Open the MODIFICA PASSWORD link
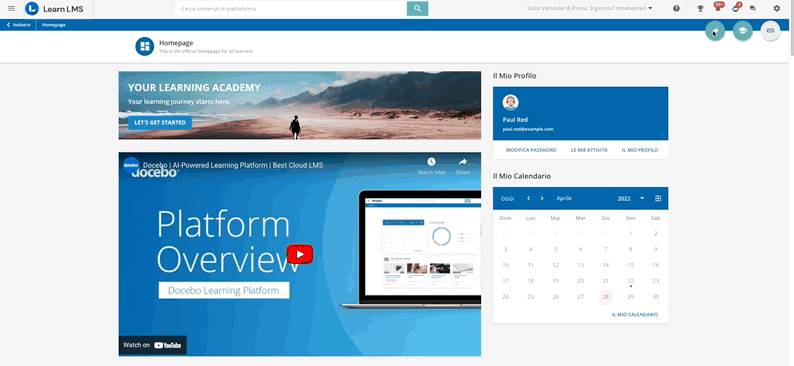Viewport: 794px width, 366px height. click(531, 150)
